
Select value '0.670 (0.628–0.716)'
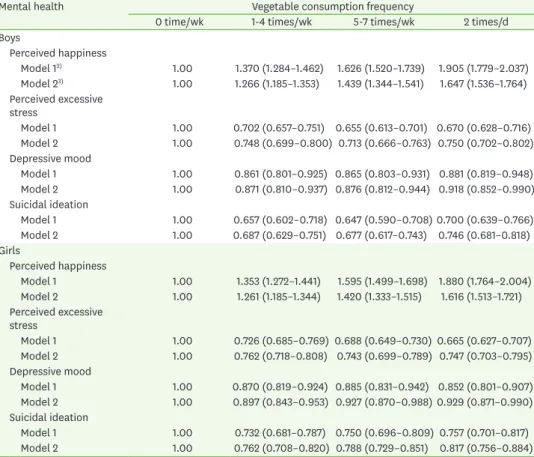(x=484, y=128)
